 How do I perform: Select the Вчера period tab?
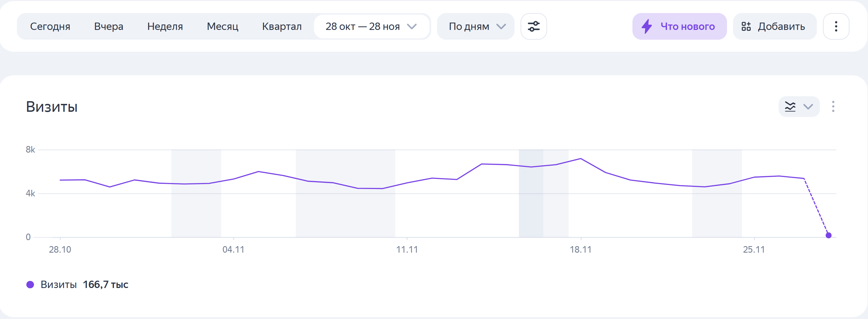(108, 26)
